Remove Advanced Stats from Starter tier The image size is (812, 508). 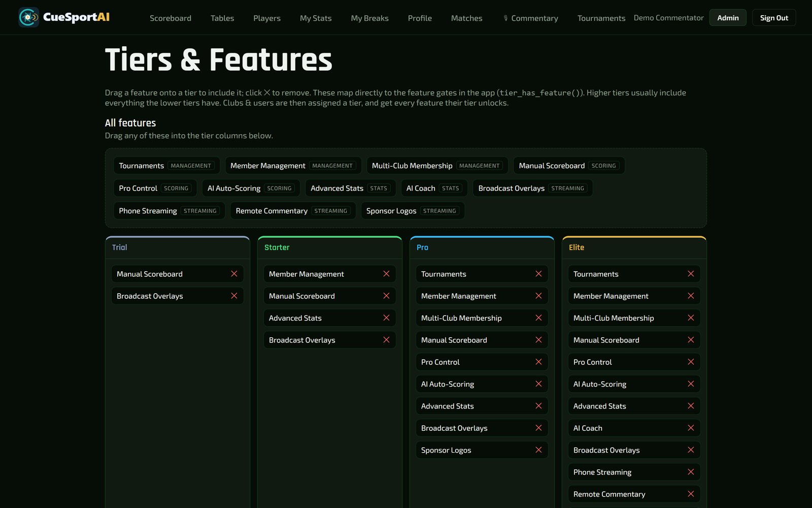point(386,318)
